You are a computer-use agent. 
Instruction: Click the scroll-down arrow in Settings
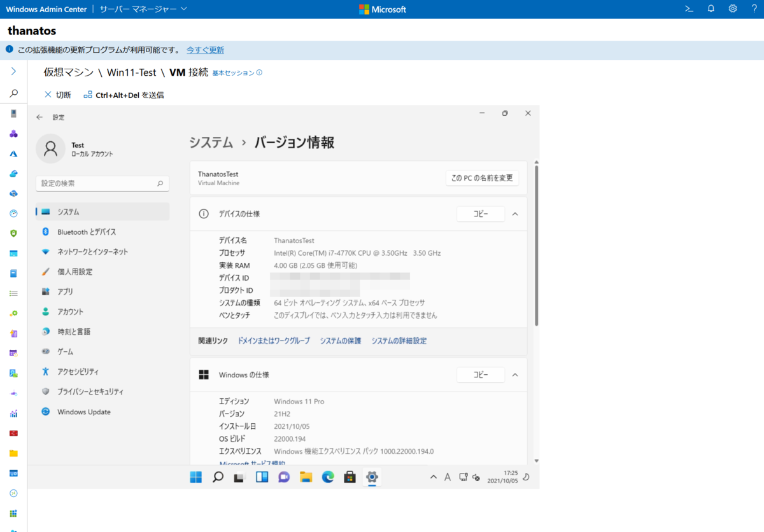coord(536,461)
